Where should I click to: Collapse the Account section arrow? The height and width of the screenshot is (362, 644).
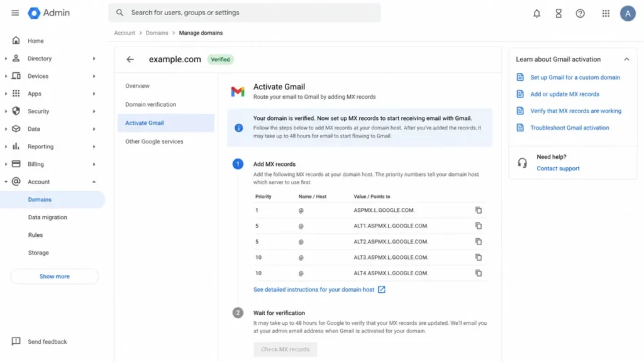click(x=94, y=182)
